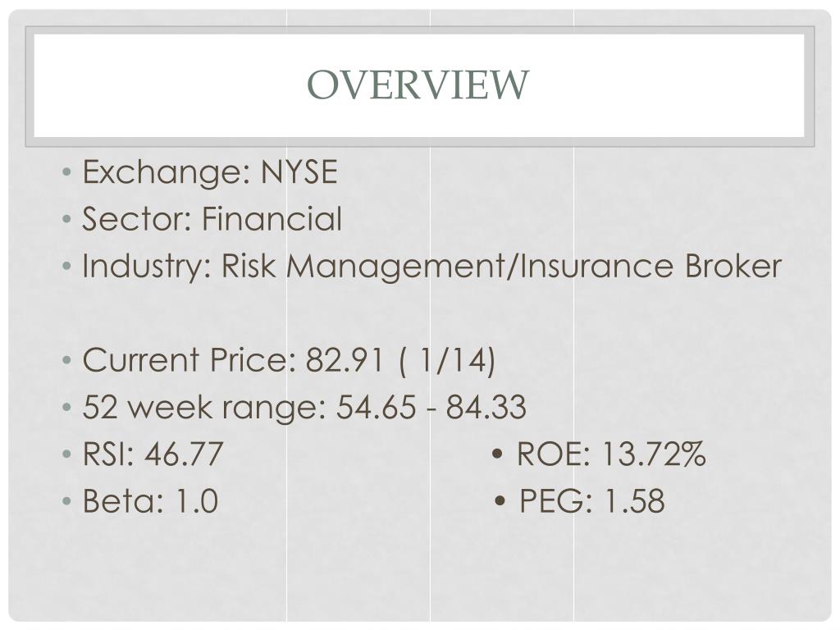Select the word NYSE

tap(299, 173)
